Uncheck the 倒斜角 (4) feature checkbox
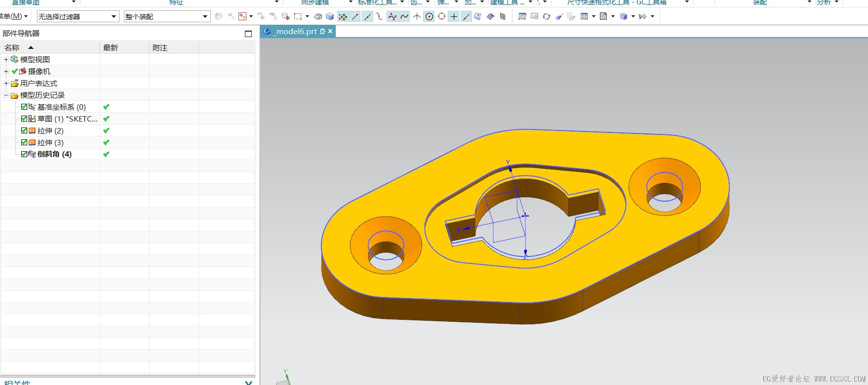Image resolution: width=868 pixels, height=385 pixels. coord(24,154)
